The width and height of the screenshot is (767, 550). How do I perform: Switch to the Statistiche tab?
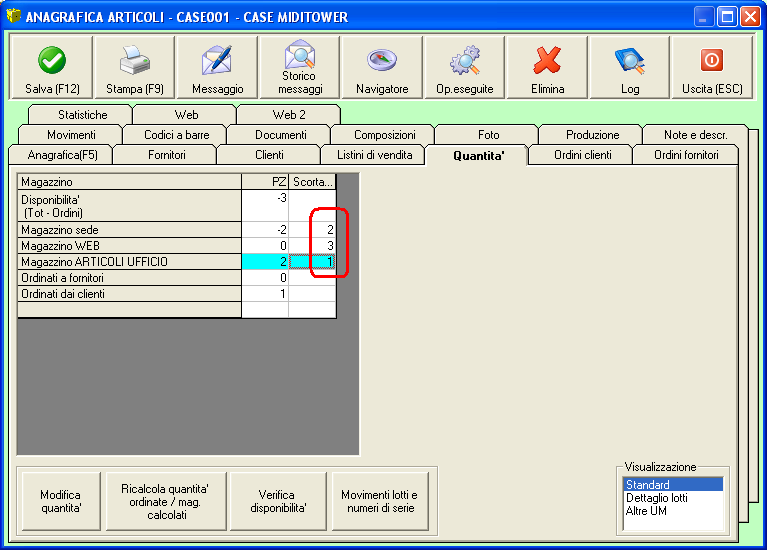[80, 115]
